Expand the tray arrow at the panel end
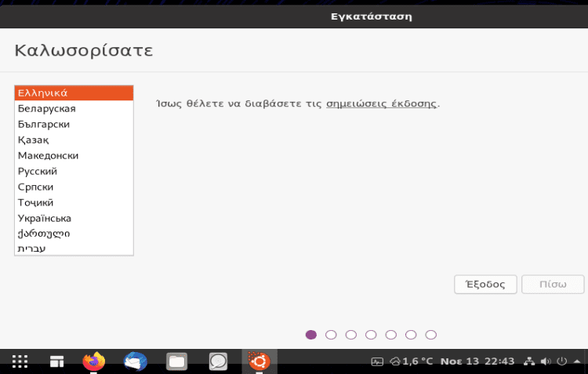This screenshot has width=588, height=374. click(577, 361)
